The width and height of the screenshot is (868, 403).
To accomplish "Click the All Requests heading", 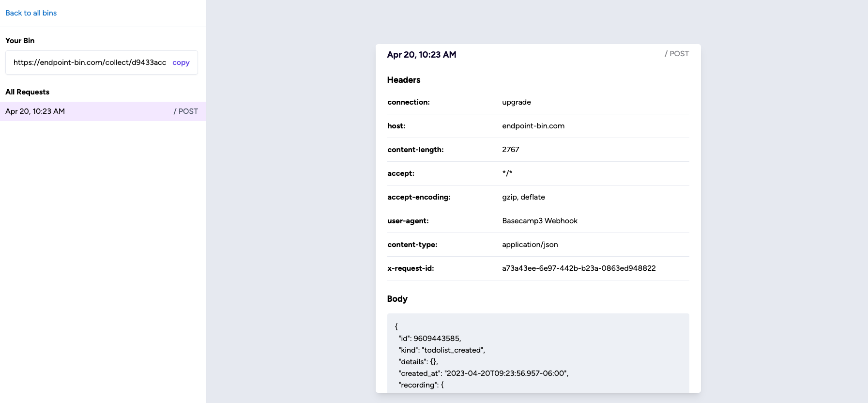I will (27, 92).
